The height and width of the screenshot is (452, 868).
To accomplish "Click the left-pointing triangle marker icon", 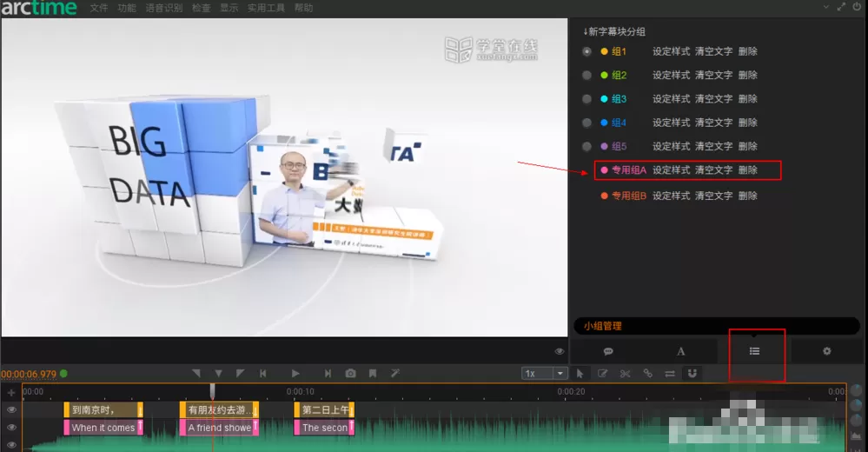I will 196,374.
